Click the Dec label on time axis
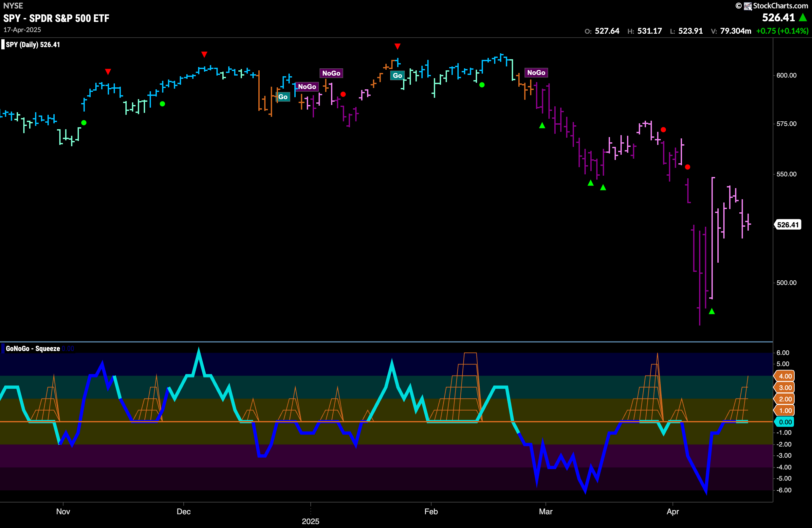This screenshot has width=812, height=528. [x=184, y=511]
